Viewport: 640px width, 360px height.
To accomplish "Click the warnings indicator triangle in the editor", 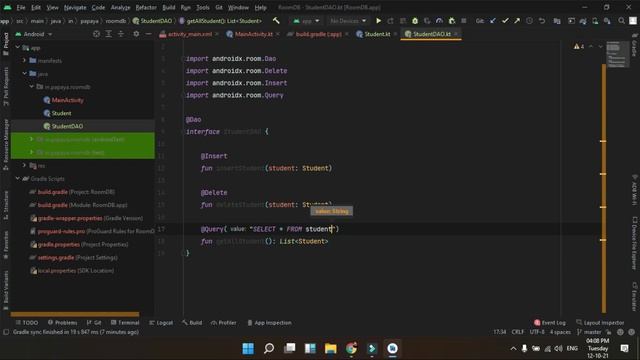I will [x=577, y=47].
